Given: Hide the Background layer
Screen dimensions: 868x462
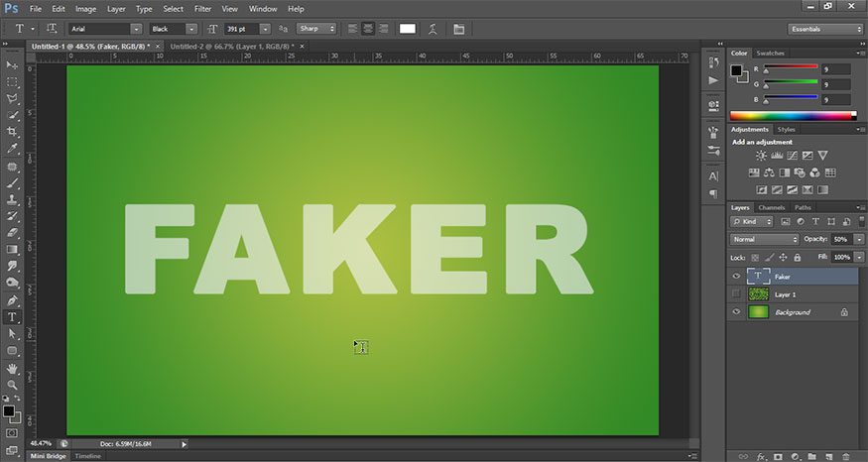Looking at the screenshot, I should [x=736, y=312].
